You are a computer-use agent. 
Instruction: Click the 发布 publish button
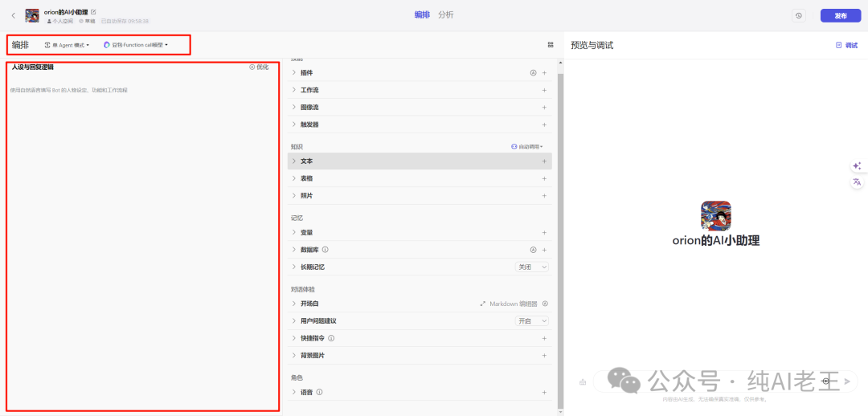point(841,15)
